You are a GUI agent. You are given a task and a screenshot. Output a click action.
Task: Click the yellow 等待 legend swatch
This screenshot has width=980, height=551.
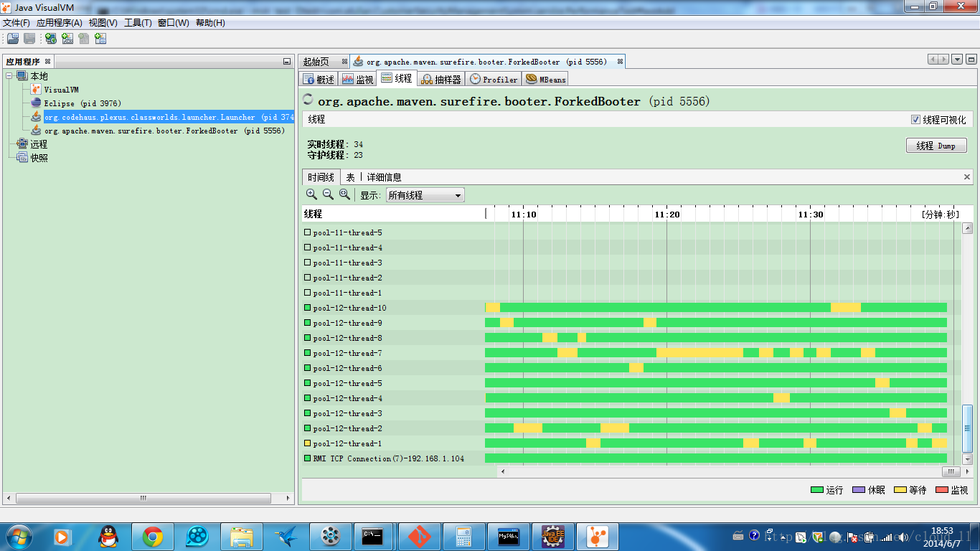point(900,490)
